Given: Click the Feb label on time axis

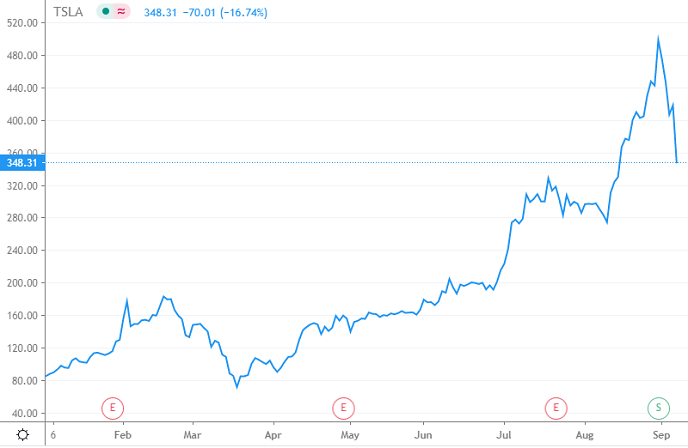Looking at the screenshot, I should click(122, 435).
